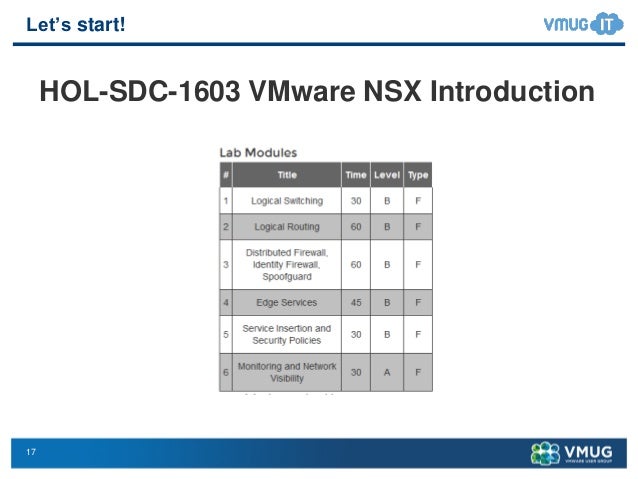Select Monitoring and Network Visibility cell

(x=287, y=372)
